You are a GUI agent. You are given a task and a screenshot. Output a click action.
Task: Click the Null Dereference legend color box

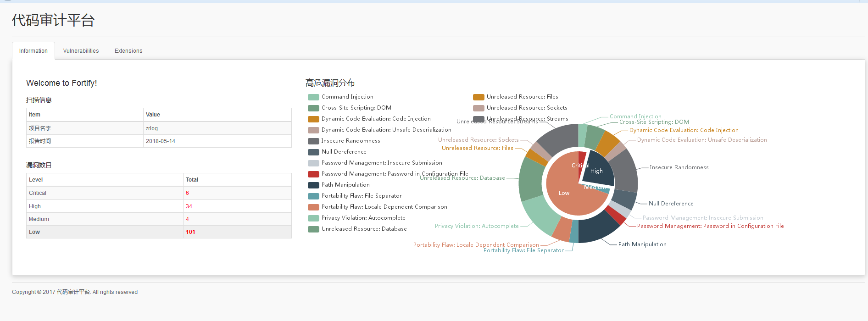(313, 152)
